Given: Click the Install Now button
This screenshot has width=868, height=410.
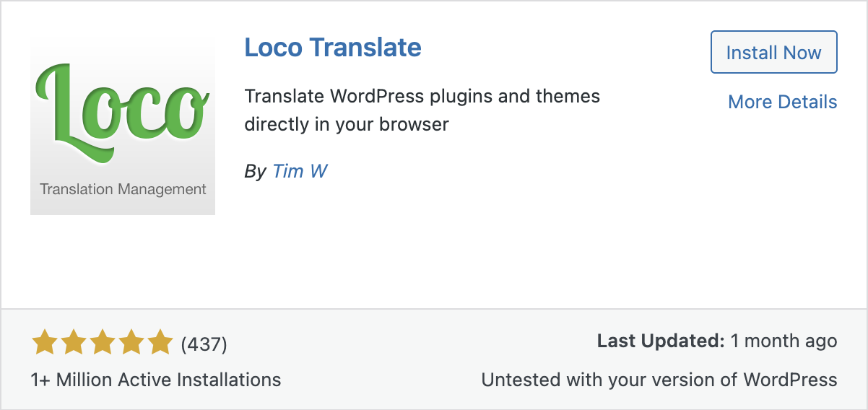Looking at the screenshot, I should [773, 52].
